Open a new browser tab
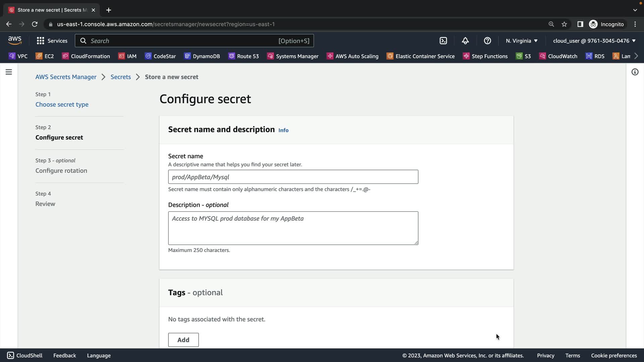The height and width of the screenshot is (362, 644). coord(109,10)
